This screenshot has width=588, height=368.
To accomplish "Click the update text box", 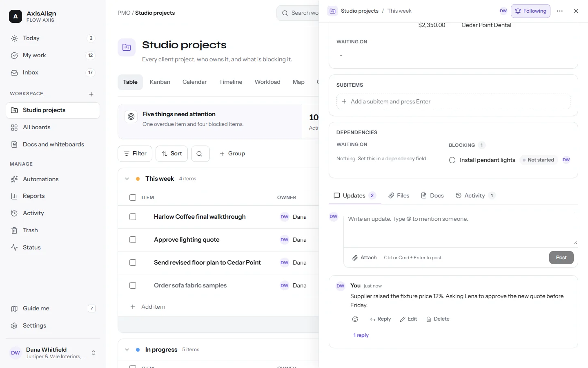I will (x=461, y=229).
